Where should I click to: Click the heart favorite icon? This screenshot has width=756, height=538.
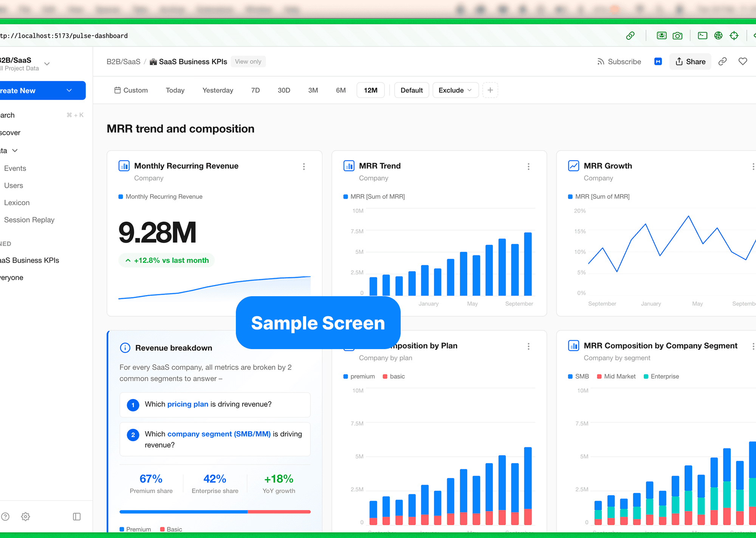(743, 62)
